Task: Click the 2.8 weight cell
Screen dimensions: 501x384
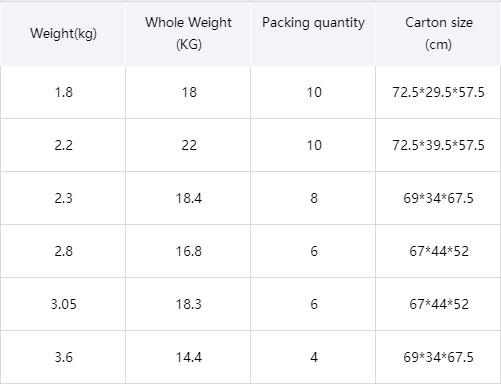Action: (63, 251)
